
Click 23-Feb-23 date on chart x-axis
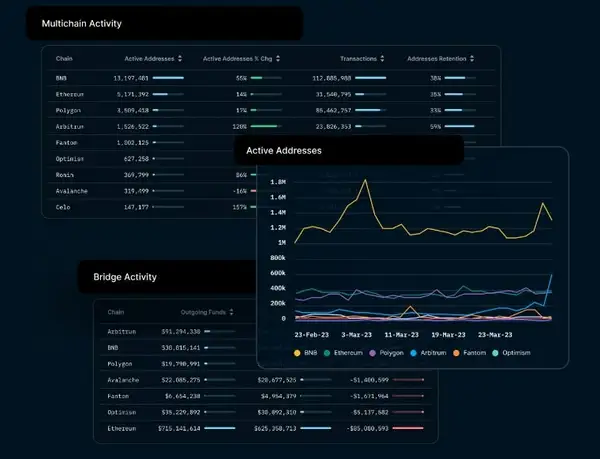[311, 335]
